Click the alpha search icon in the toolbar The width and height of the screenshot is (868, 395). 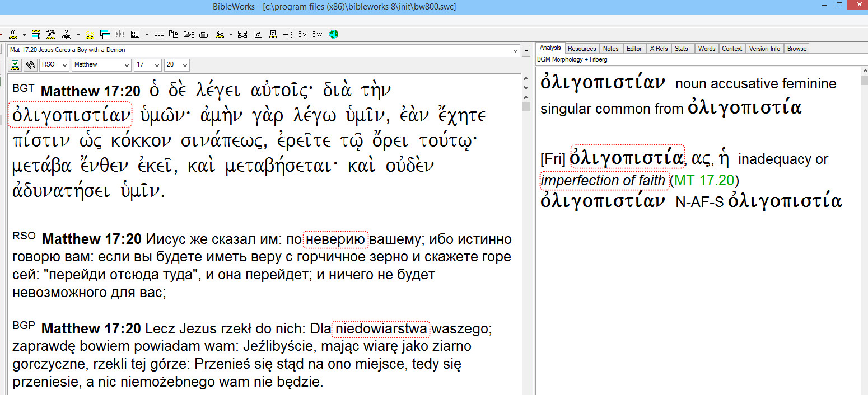pos(14,34)
